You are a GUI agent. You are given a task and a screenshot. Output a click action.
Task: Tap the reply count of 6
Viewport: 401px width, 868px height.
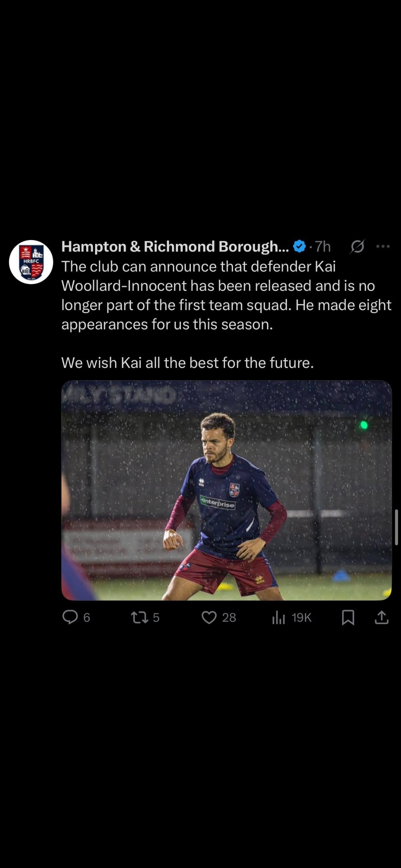tap(87, 618)
